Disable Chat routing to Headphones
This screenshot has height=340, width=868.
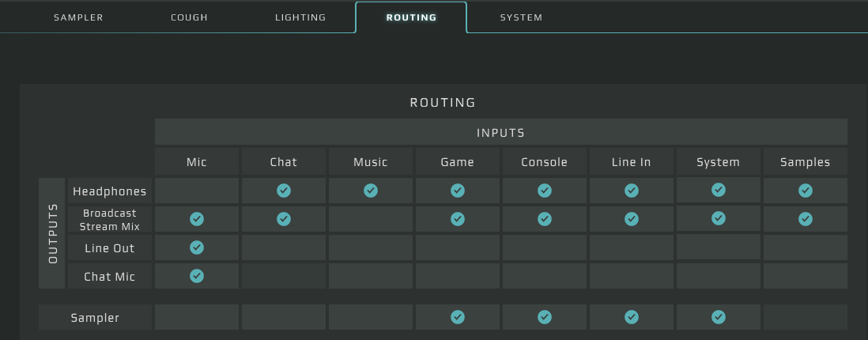[x=284, y=191]
